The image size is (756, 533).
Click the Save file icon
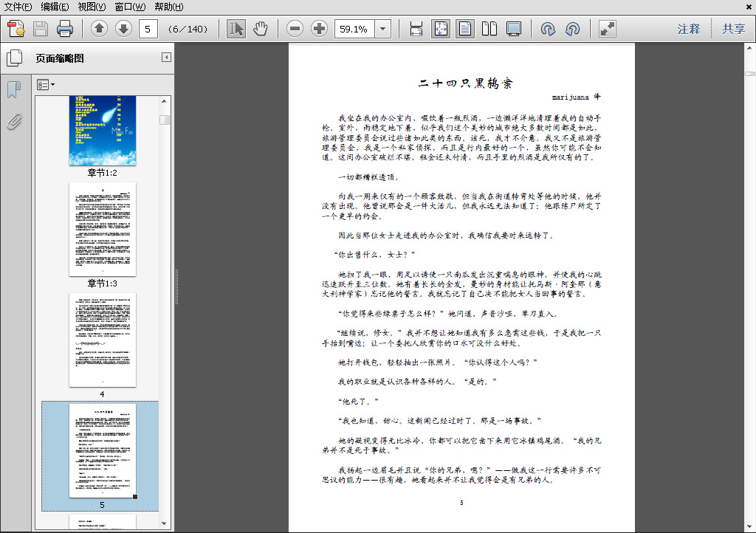point(41,29)
